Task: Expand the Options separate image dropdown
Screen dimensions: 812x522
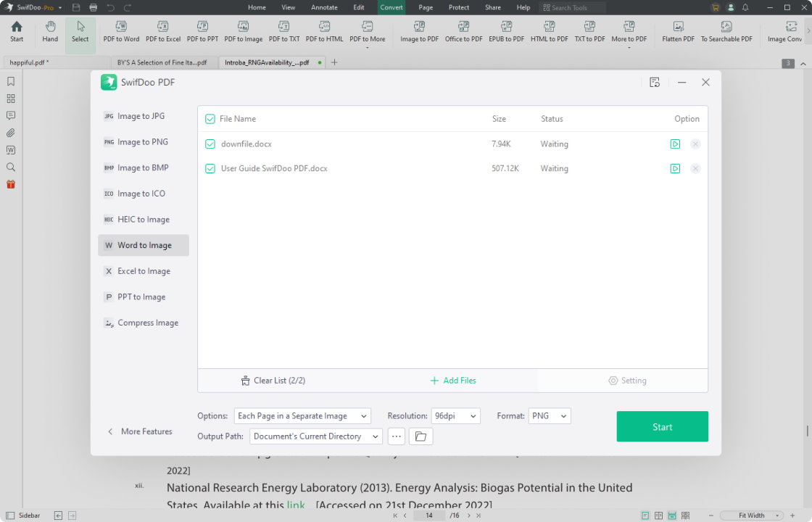Action: [302, 416]
